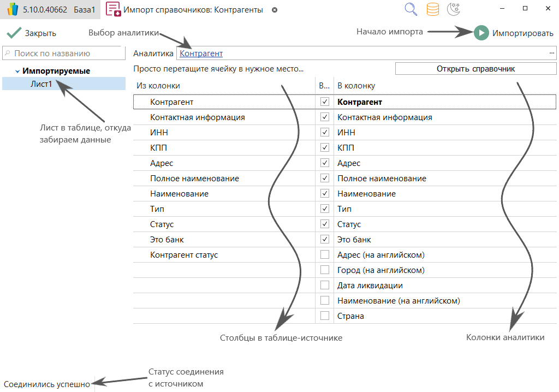559x392 pixels.
Task: Open the Аналитика ellipsis selector
Action: (x=552, y=54)
